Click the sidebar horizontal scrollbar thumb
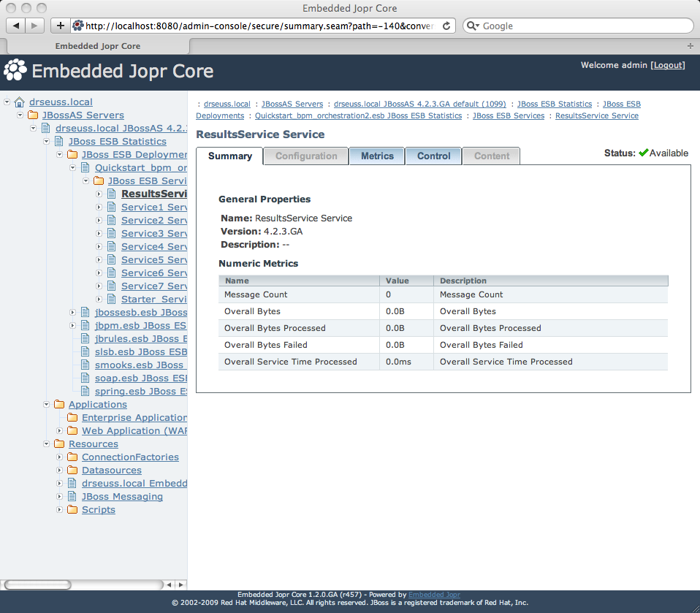The image size is (700, 613). pos(37,585)
